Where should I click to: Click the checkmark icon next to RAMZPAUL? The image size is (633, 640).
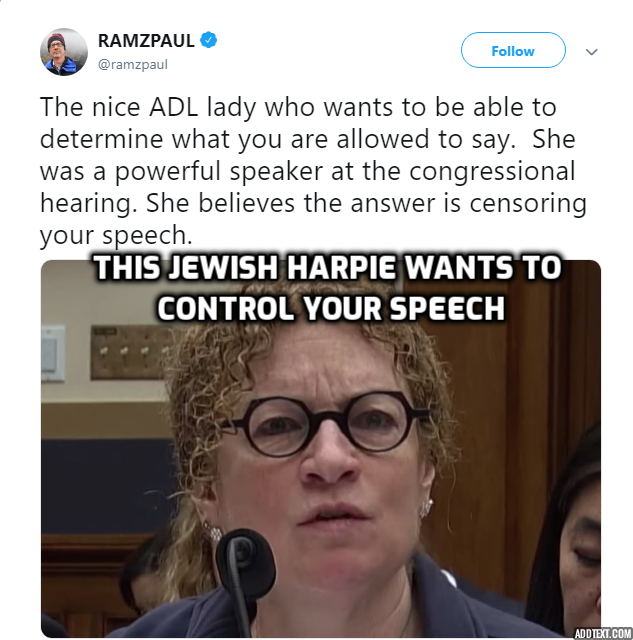[x=209, y=40]
